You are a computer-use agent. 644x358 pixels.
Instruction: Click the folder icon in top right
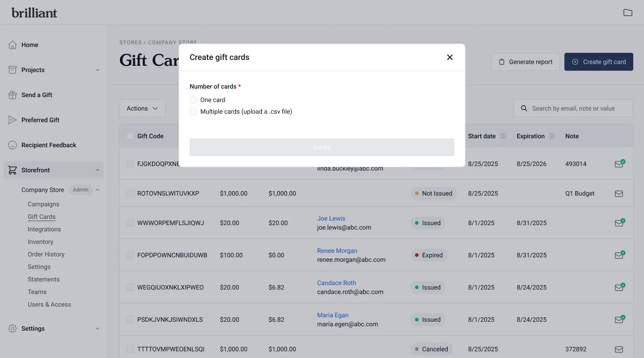point(628,13)
